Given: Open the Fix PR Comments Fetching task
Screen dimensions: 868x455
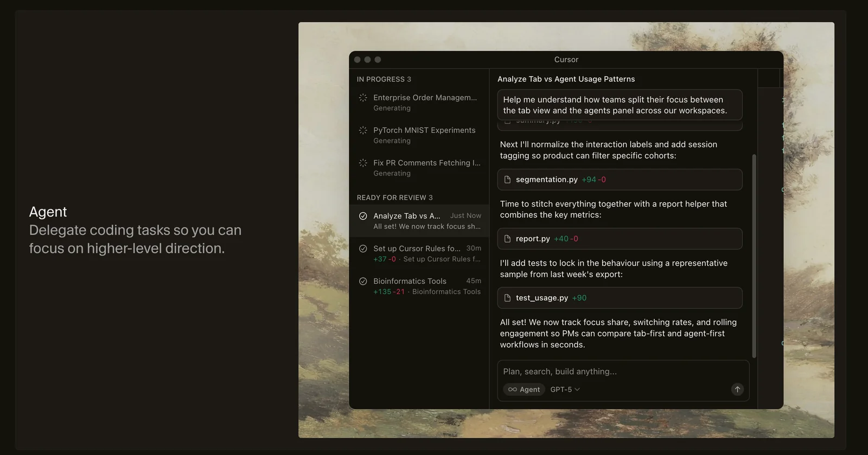Looking at the screenshot, I should coord(419,168).
